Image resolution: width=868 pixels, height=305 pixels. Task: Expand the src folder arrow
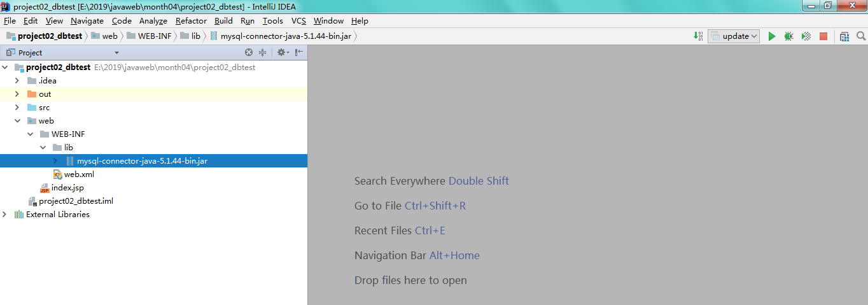tap(17, 107)
